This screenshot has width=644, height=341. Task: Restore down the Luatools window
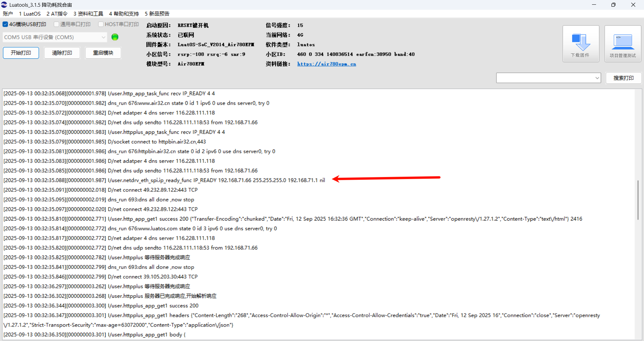click(613, 5)
